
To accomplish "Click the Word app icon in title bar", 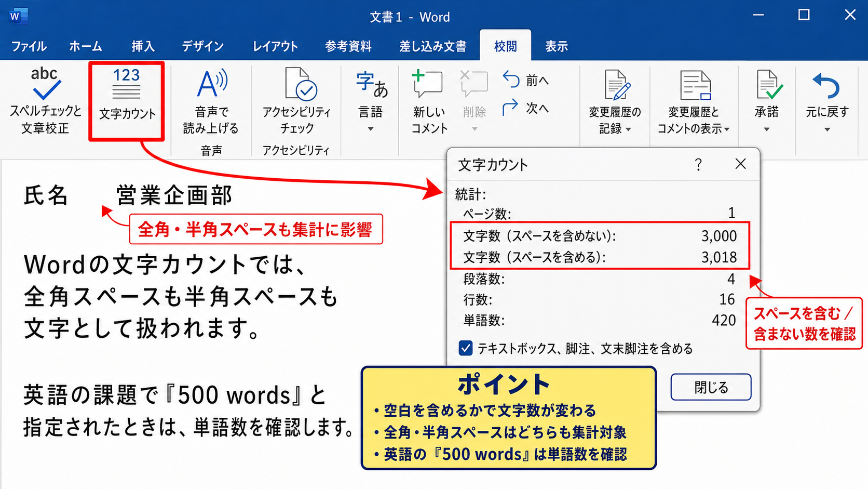I will pos(18,16).
